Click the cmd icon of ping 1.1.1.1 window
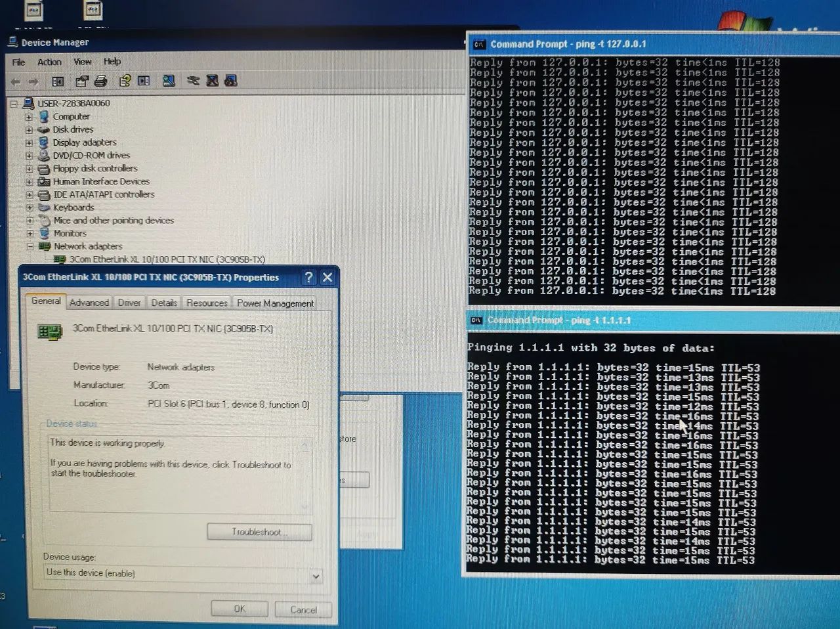The image size is (840, 629). click(x=476, y=320)
